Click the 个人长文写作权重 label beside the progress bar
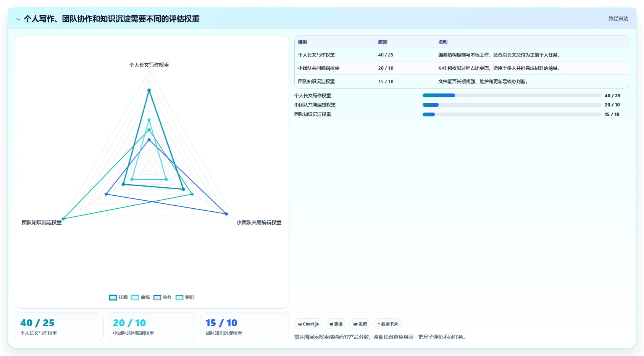The image size is (644, 356). coord(313,96)
